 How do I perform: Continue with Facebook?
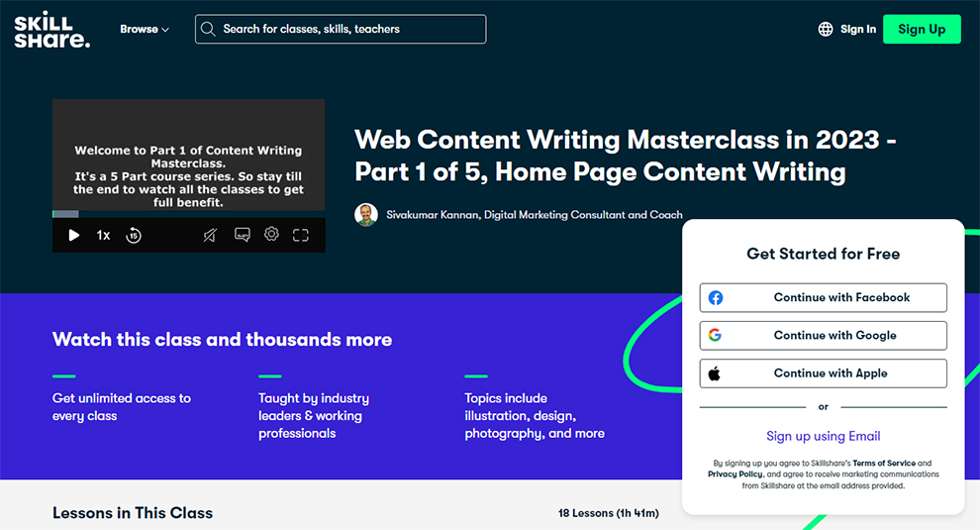[824, 298]
